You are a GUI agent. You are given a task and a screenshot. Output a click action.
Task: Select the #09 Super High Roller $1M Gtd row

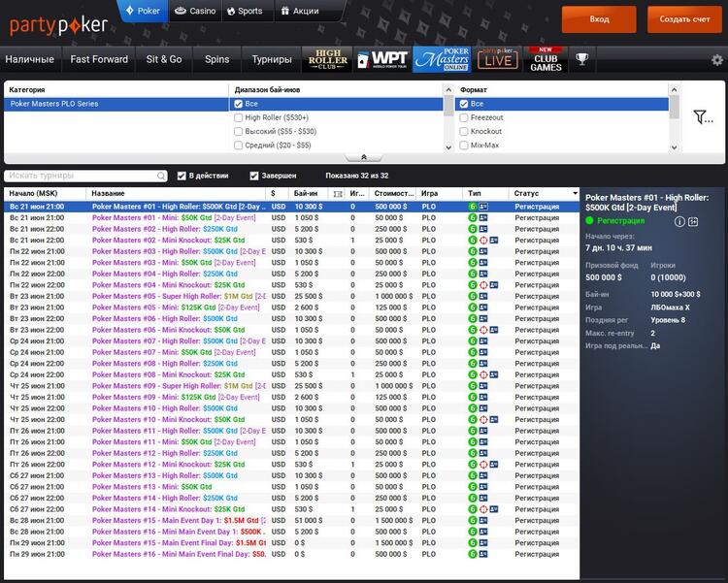(291, 386)
